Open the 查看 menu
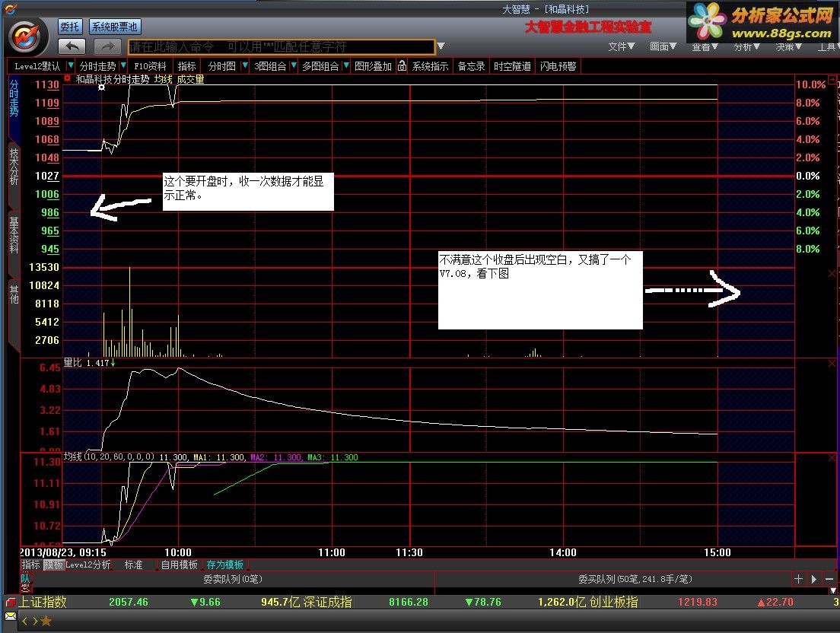Screen dimensions: 840x633 (705, 47)
